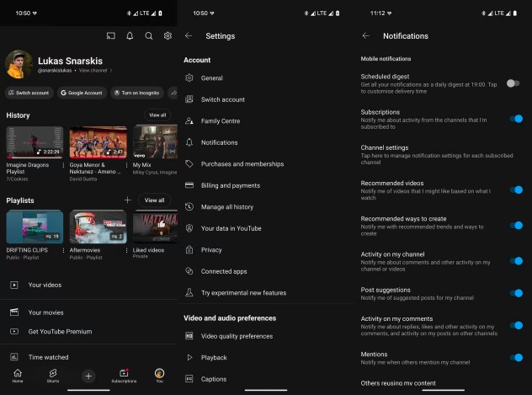Tap Google Account chip
532x395 pixels.
point(82,93)
